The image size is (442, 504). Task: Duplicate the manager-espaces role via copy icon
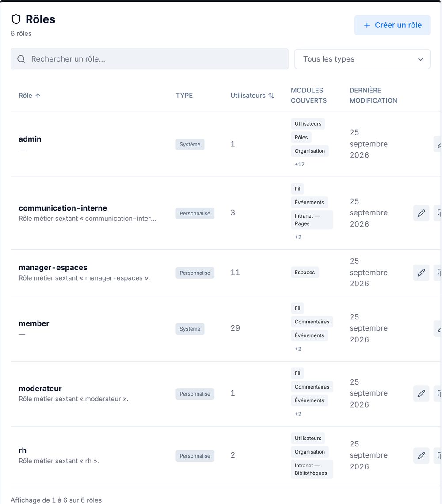pyautogui.click(x=438, y=273)
